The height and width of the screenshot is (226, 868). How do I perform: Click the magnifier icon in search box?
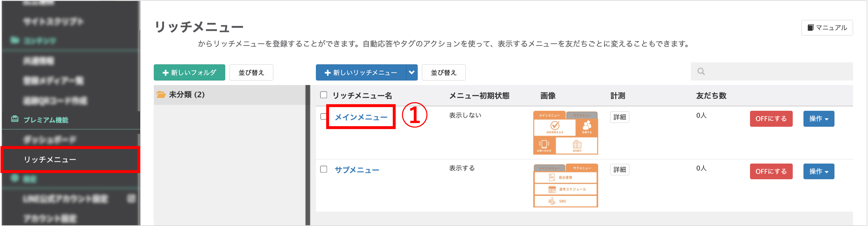pos(701,71)
